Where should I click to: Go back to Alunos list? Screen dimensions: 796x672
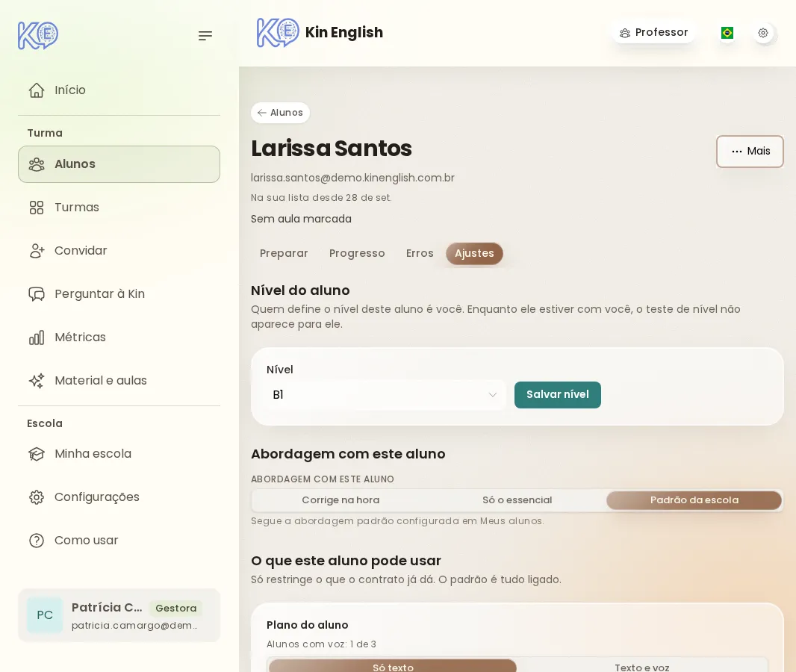pos(280,113)
